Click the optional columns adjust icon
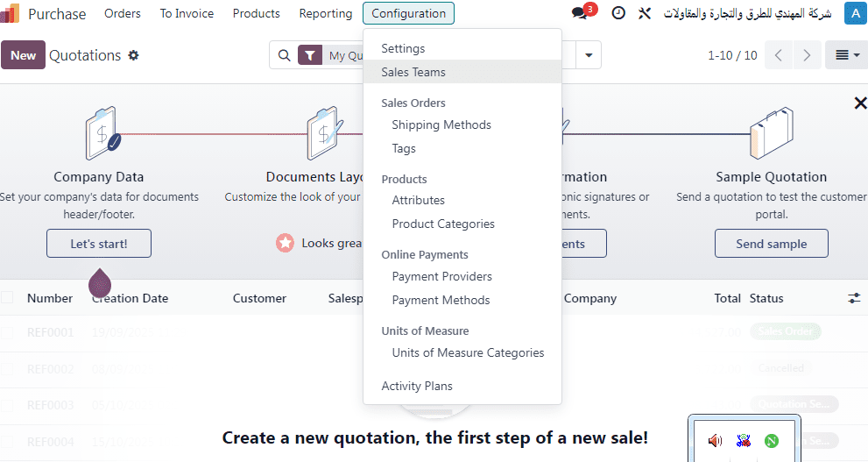This screenshot has width=868, height=462. pos(854,298)
